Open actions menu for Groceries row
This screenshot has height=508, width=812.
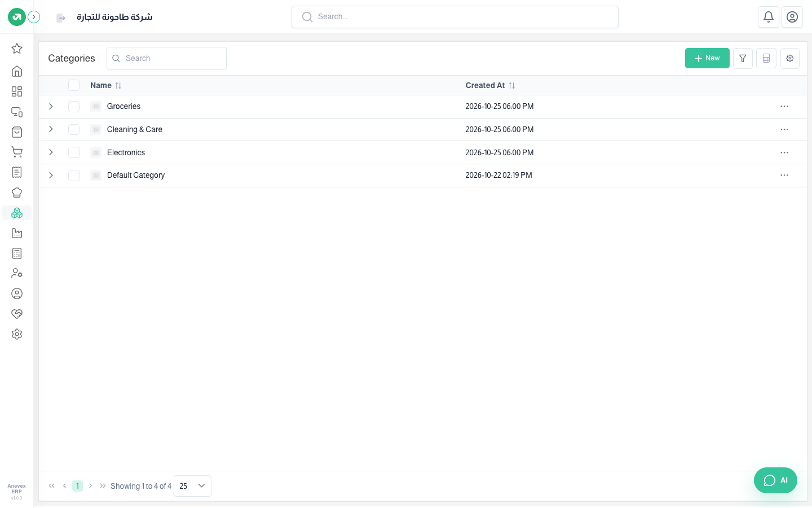(784, 107)
